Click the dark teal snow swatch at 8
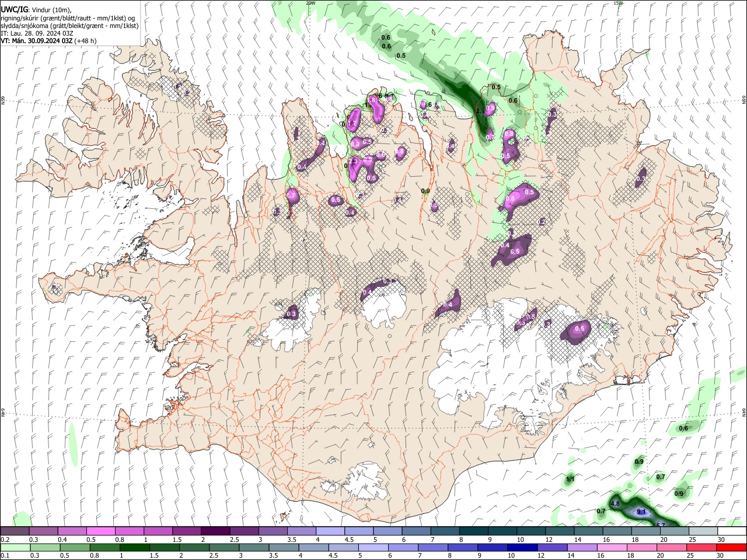The height and width of the screenshot is (560, 747). coord(474,531)
